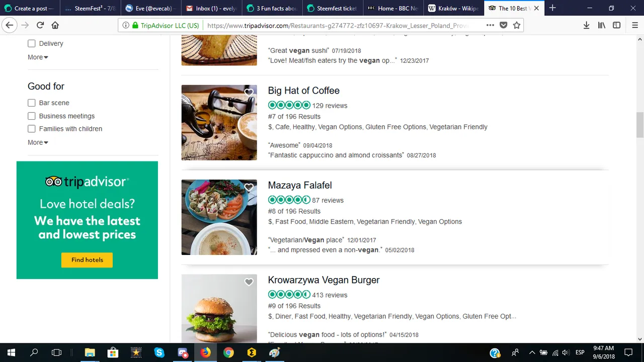Open the Windows Start menu
Viewport: 644px width, 362px height.
[x=11, y=352]
